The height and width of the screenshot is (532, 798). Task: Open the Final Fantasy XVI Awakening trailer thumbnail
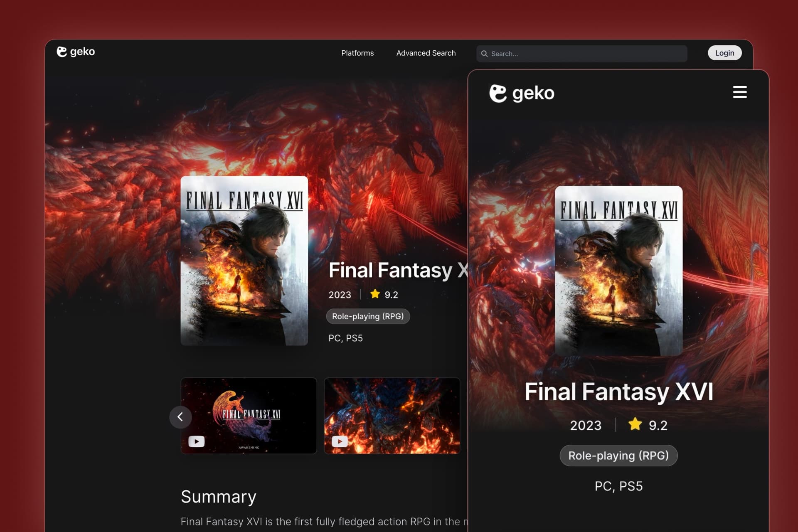(249, 416)
